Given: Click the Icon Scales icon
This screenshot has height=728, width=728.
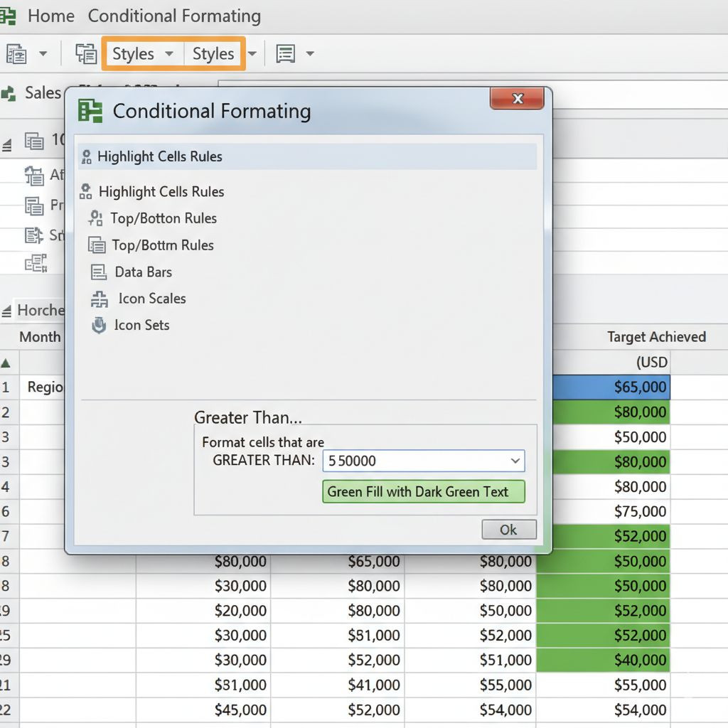Looking at the screenshot, I should 100,299.
